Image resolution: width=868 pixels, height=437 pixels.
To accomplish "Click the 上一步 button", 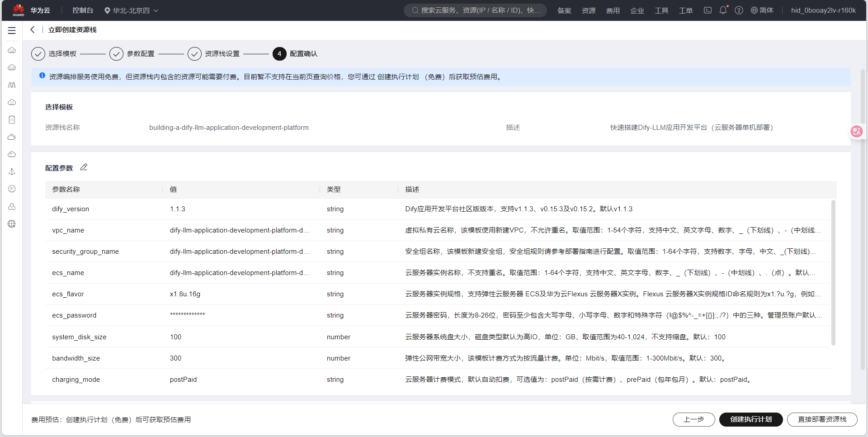I will coord(693,419).
